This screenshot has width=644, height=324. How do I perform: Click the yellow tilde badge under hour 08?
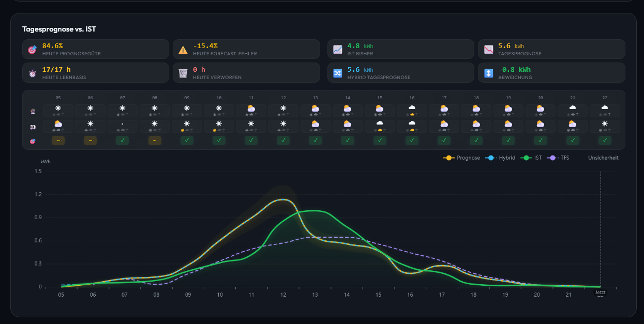point(155,141)
